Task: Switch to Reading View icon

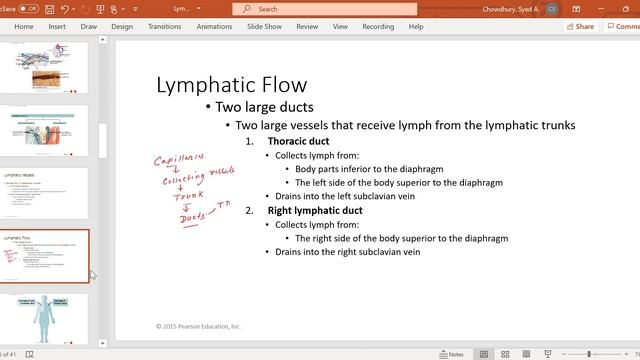Action: tap(527, 354)
